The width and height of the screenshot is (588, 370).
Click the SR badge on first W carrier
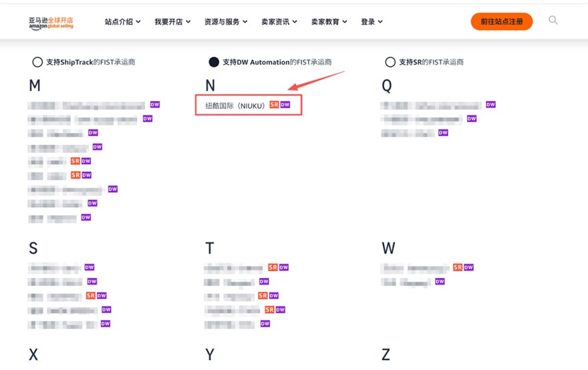(x=458, y=267)
